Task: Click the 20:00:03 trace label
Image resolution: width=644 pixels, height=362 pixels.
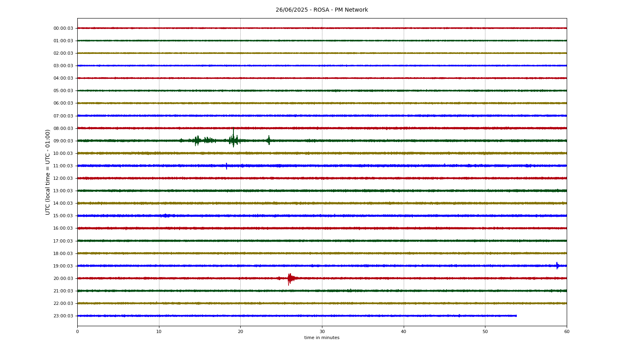Action: (63, 278)
